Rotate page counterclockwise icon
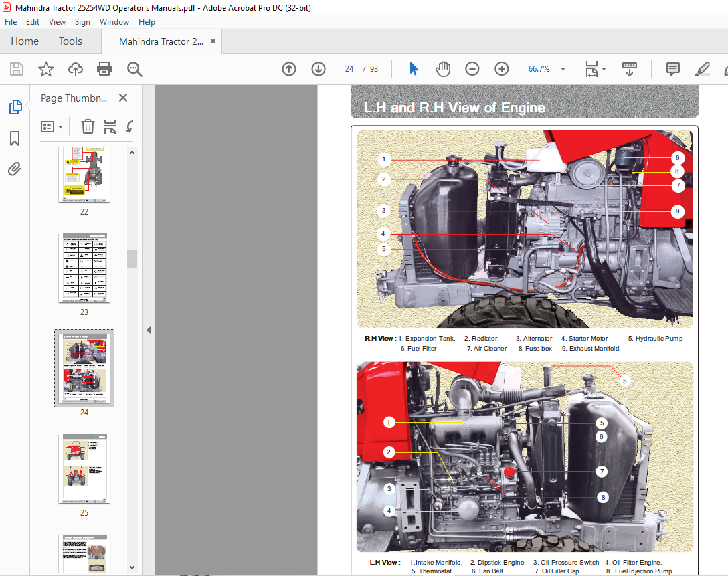Viewport: 728px width, 576px height. pos(130,126)
